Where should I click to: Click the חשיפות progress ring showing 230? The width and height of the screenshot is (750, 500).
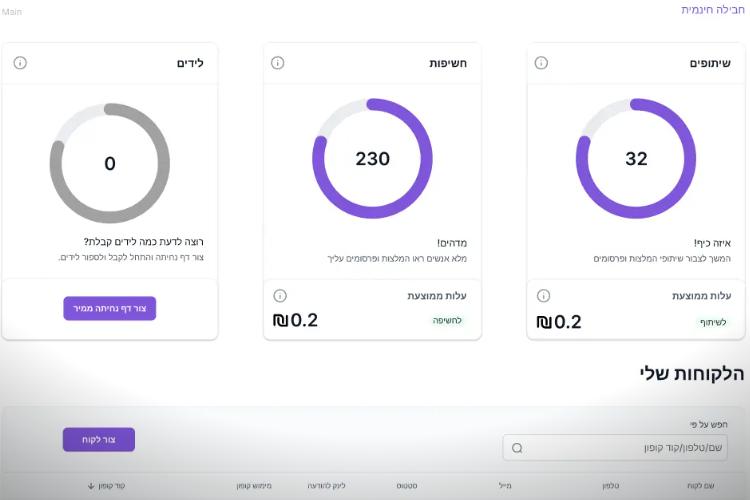372,158
